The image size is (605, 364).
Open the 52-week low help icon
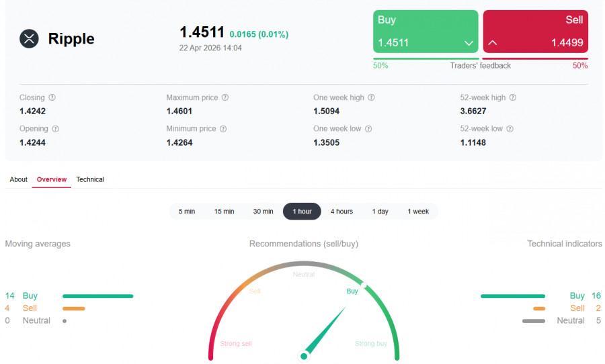[510, 129]
